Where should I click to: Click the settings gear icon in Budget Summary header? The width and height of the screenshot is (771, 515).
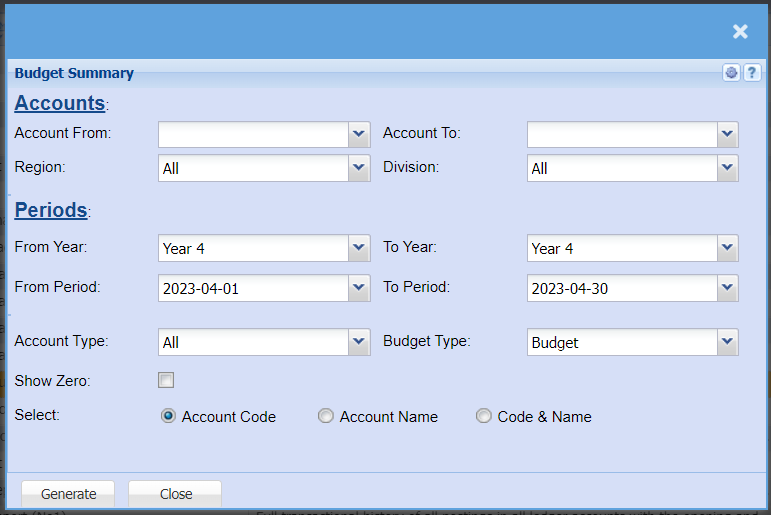[x=732, y=73]
